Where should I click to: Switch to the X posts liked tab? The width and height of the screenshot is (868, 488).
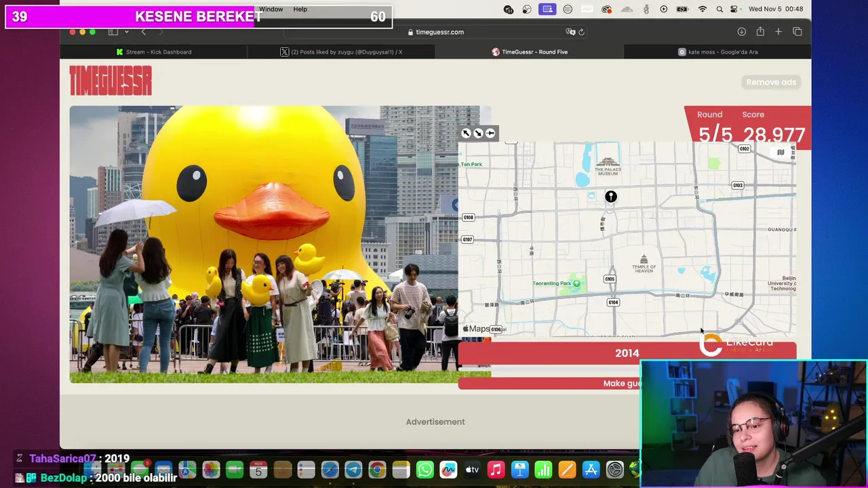click(341, 52)
